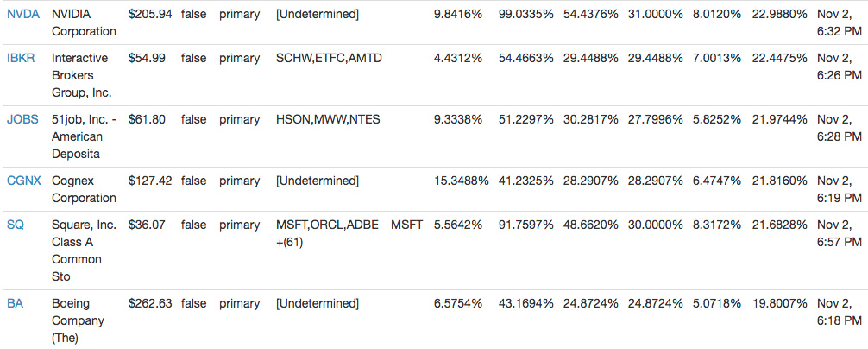
Task: Click the HSON,MWW,NTES peers cell
Action: (x=328, y=120)
